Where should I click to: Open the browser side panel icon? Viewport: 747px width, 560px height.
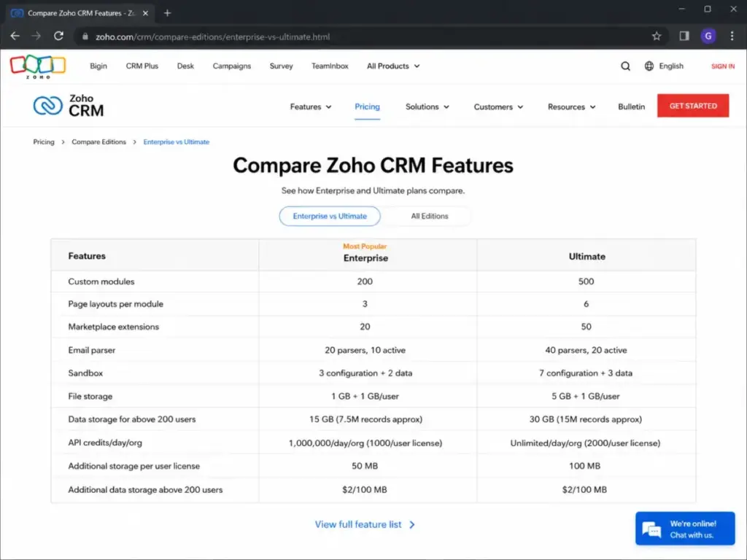(x=684, y=36)
